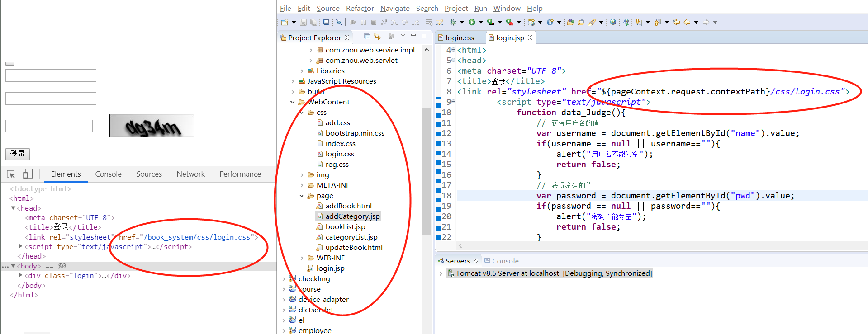Click the Skip All Breakpoints icon
Viewport: 868px width, 334px height.
point(339,22)
